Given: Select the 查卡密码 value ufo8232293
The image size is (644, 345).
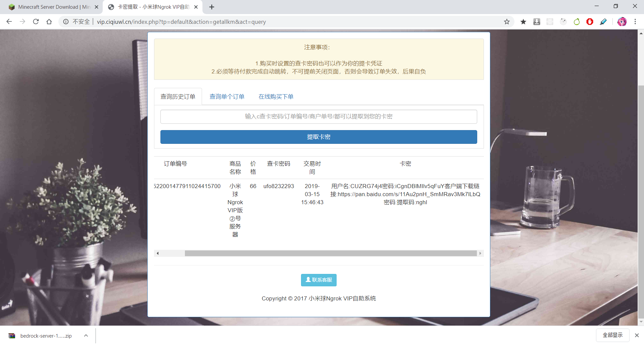Looking at the screenshot, I should click(279, 186).
